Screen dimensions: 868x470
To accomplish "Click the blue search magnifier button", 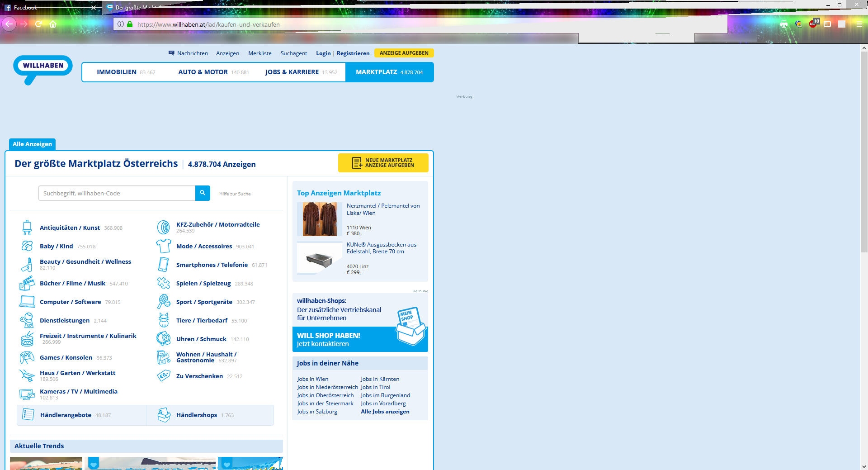I will click(x=203, y=193).
